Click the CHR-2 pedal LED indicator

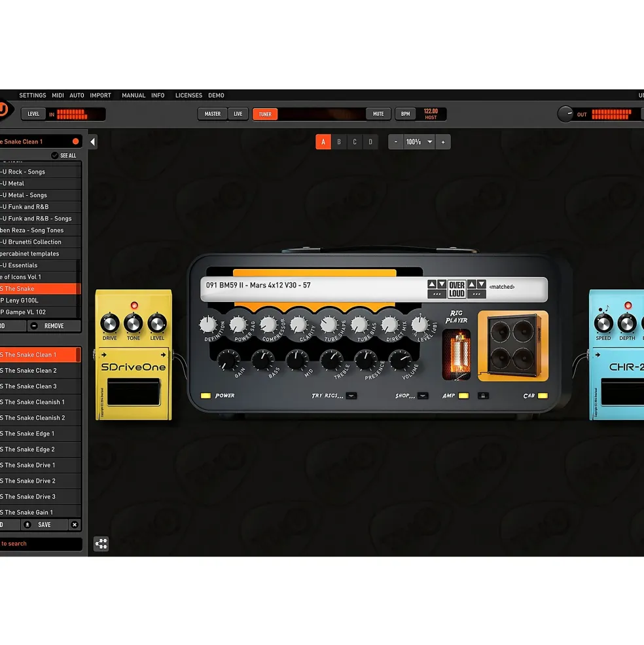[628, 305]
